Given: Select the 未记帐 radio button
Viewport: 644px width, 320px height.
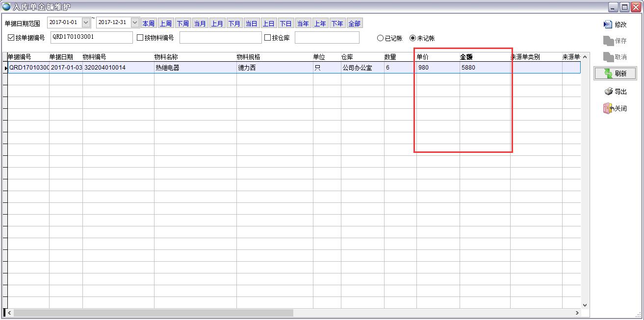Looking at the screenshot, I should pyautogui.click(x=412, y=38).
